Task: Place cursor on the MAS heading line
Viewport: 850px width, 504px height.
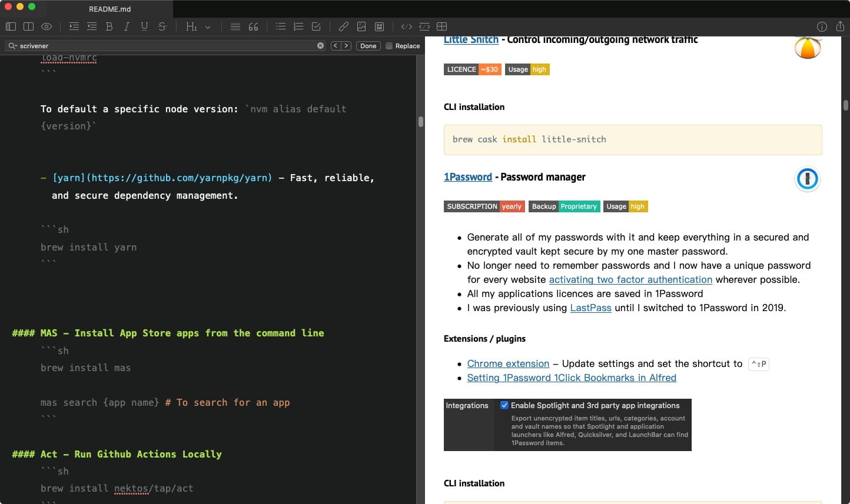Action: point(168,333)
